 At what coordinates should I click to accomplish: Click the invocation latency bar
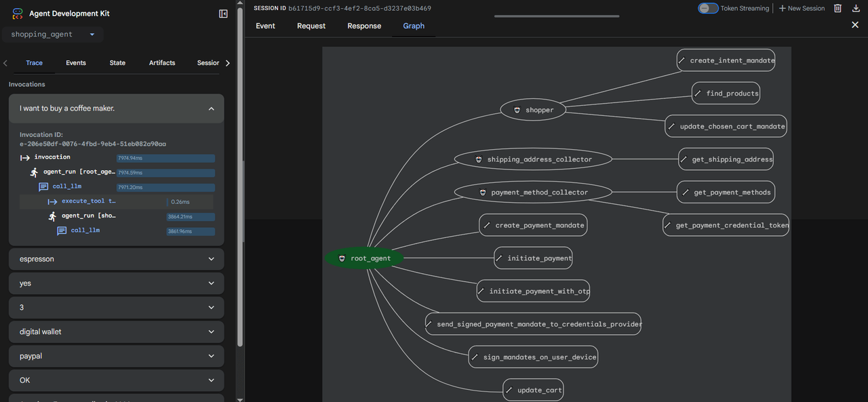click(165, 158)
